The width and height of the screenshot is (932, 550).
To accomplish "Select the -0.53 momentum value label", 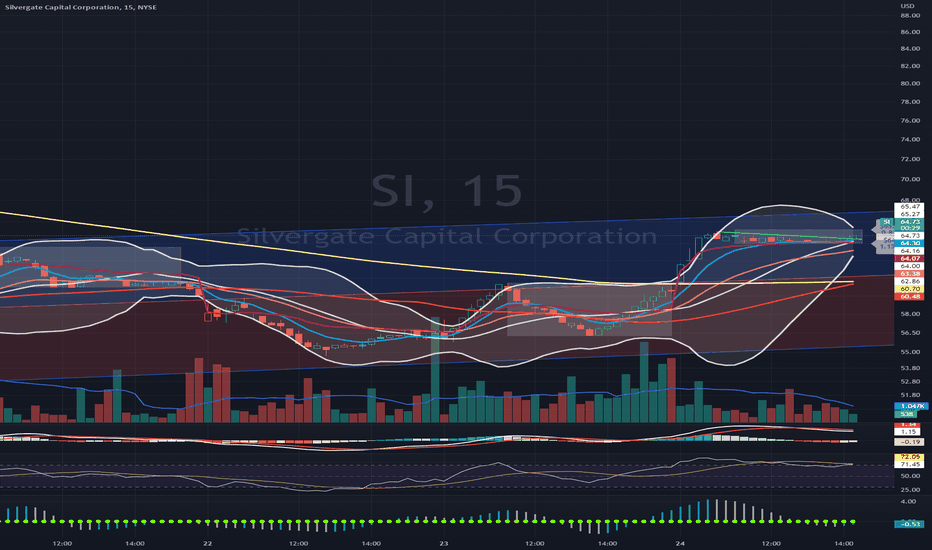I will click(910, 524).
